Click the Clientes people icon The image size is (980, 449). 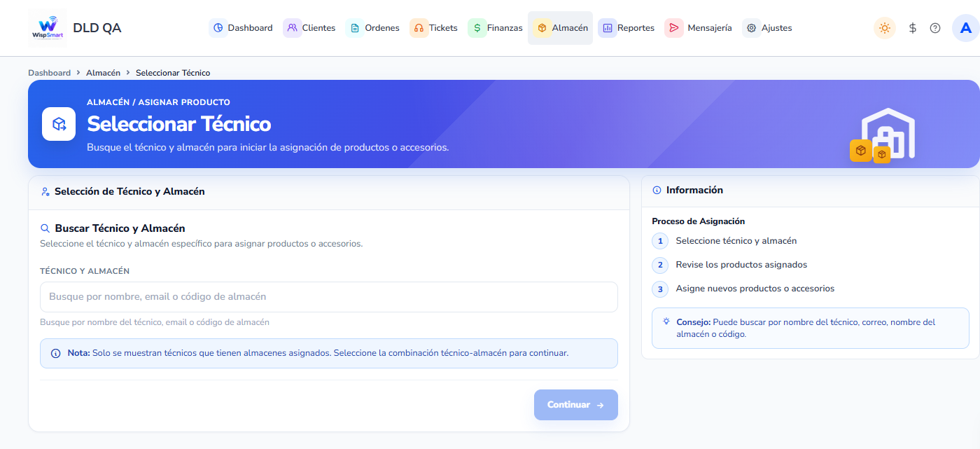click(293, 28)
